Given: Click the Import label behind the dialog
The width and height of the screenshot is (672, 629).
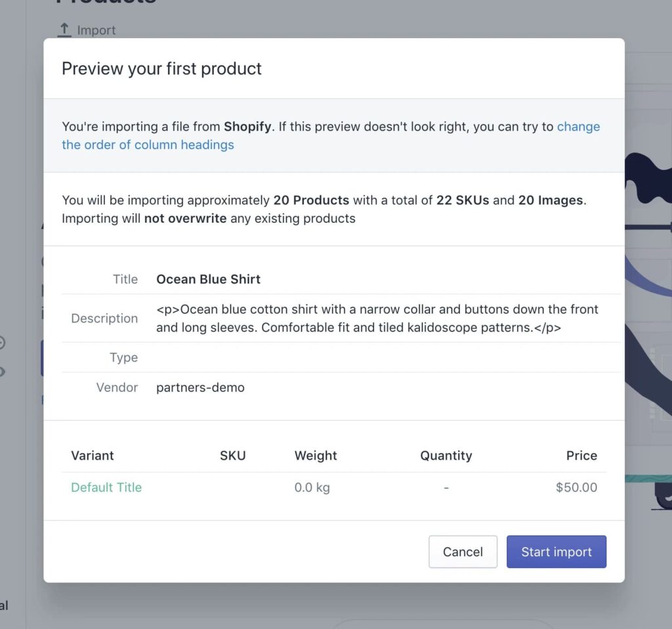Looking at the screenshot, I should 96,30.
